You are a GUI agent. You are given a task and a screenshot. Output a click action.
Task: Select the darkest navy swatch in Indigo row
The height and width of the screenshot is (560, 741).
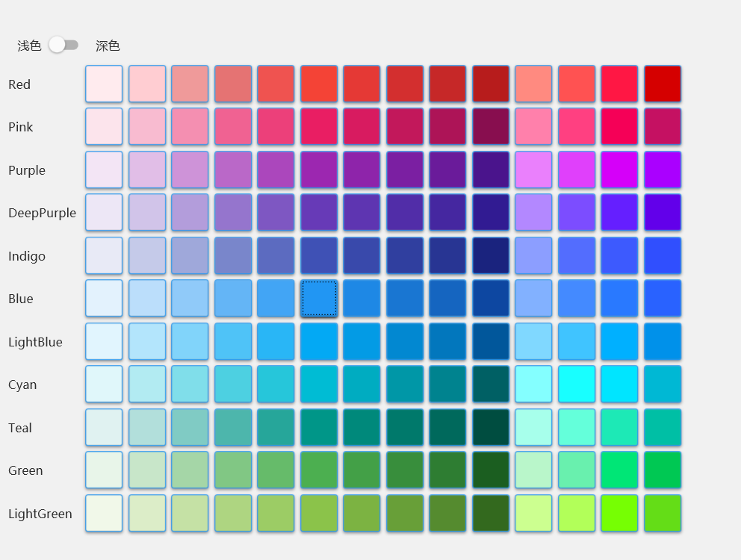point(491,256)
